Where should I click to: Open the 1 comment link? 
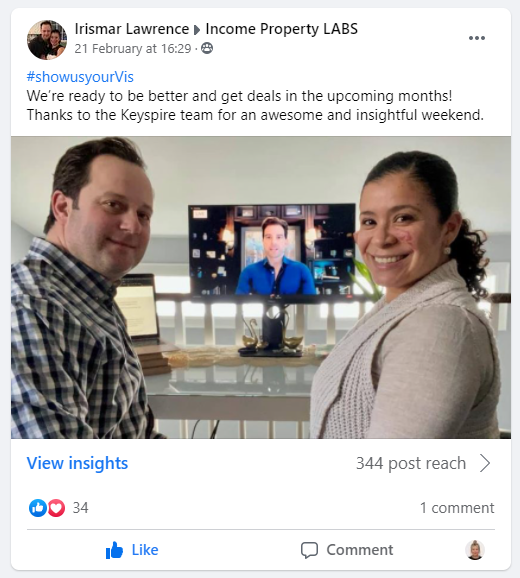click(x=457, y=508)
